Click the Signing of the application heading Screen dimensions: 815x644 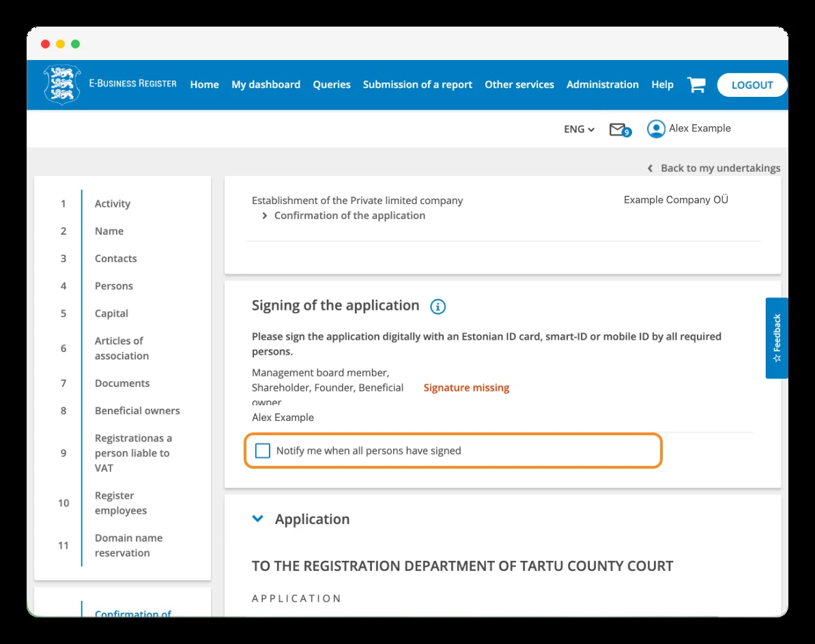(x=335, y=306)
